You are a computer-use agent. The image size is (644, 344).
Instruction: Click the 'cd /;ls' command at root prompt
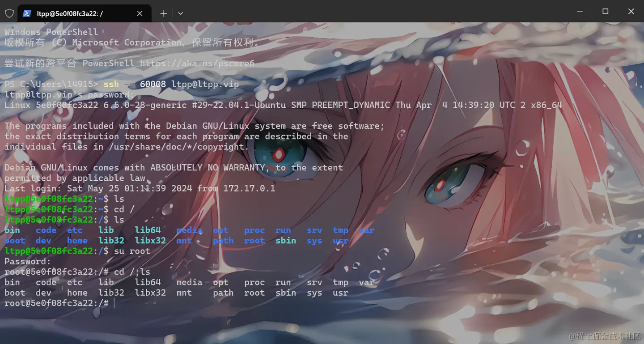(132, 272)
